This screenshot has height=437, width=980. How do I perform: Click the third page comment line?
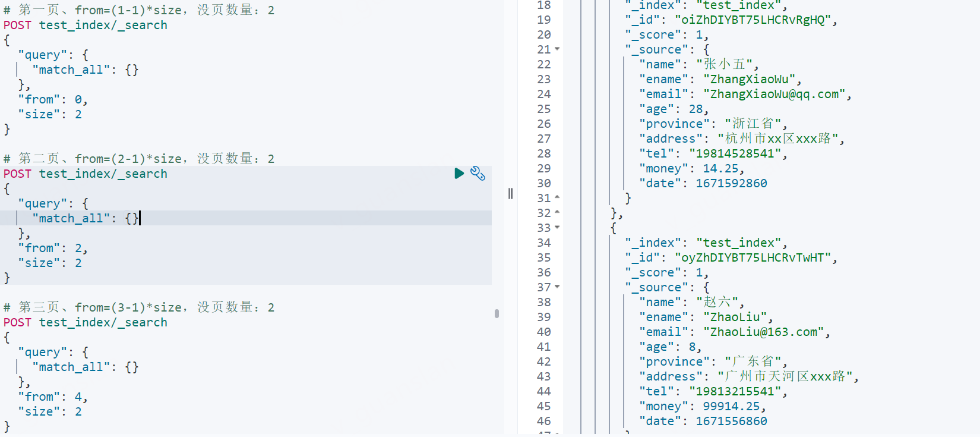(x=139, y=307)
